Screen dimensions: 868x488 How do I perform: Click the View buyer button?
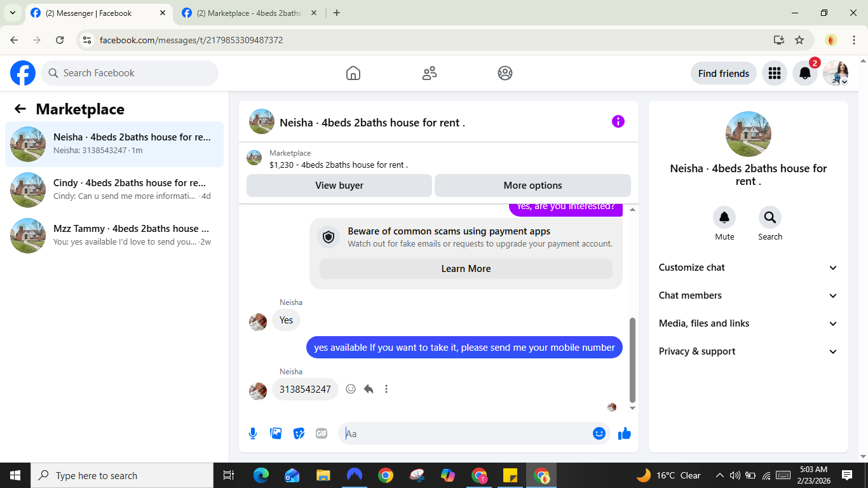pos(339,186)
